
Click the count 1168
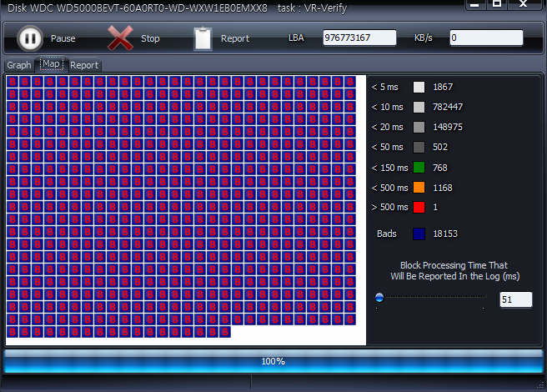(x=442, y=188)
